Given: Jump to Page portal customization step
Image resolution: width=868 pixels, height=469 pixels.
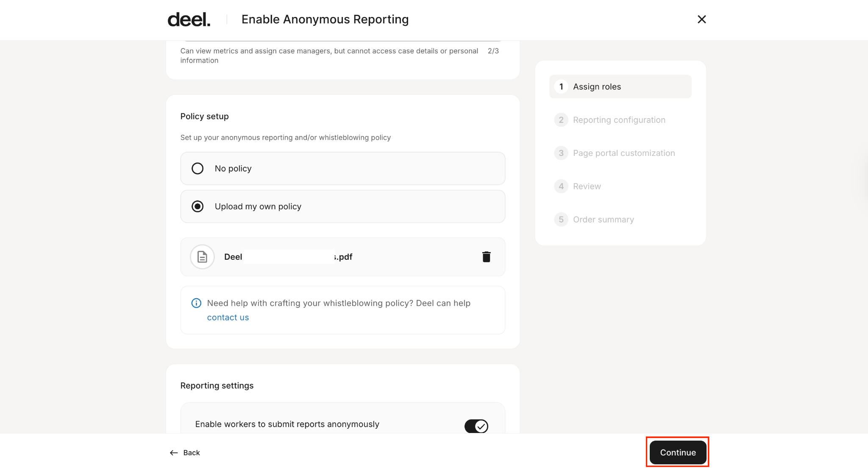Looking at the screenshot, I should point(623,153).
